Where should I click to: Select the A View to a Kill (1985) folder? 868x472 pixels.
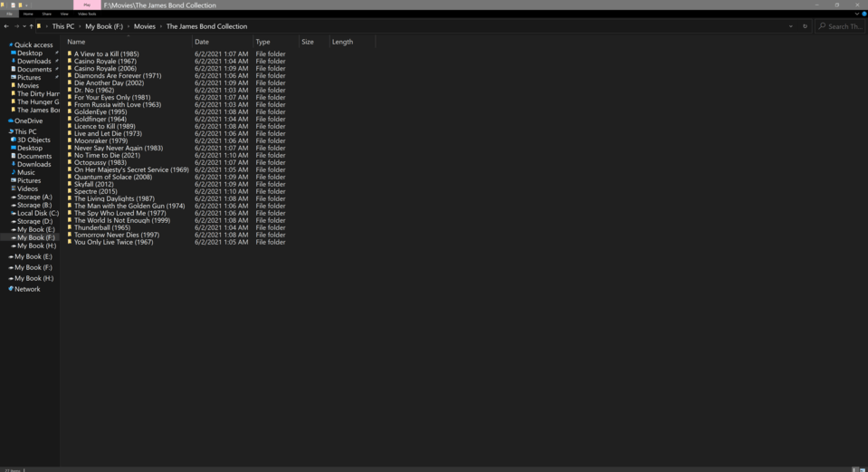[106, 53]
